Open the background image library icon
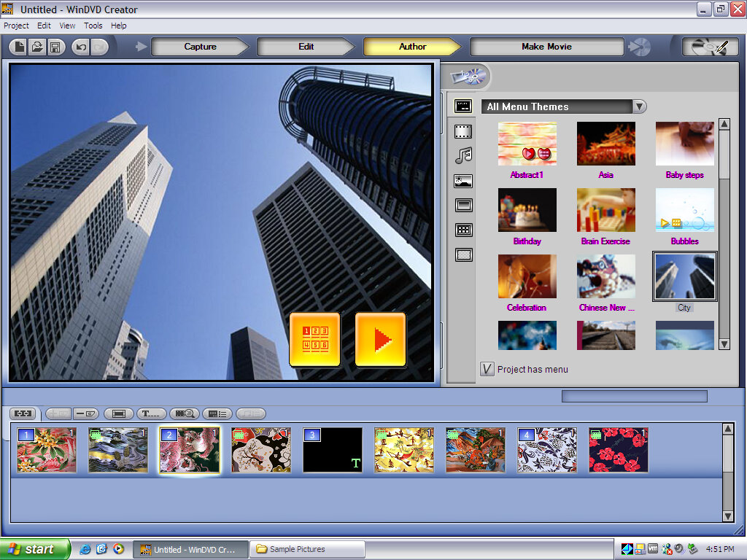The image size is (747, 560). coord(463,181)
